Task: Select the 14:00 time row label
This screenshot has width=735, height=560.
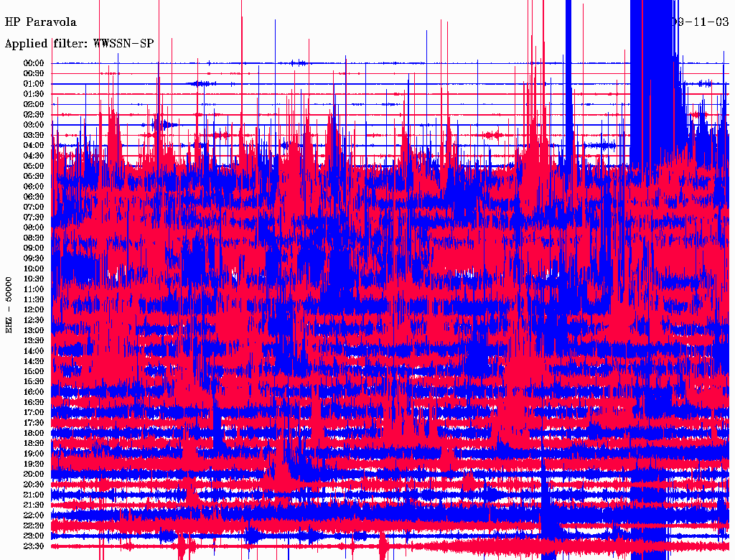Action: (x=34, y=351)
